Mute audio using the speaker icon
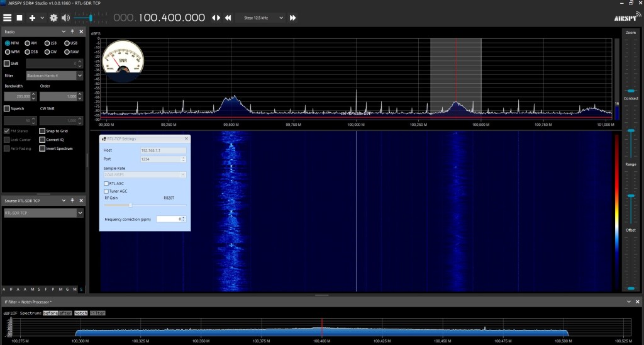Screen dimensions: 644x345 coord(65,18)
